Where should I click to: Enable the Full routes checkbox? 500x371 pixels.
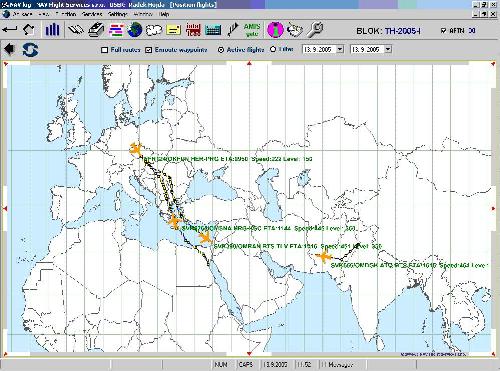(x=104, y=50)
